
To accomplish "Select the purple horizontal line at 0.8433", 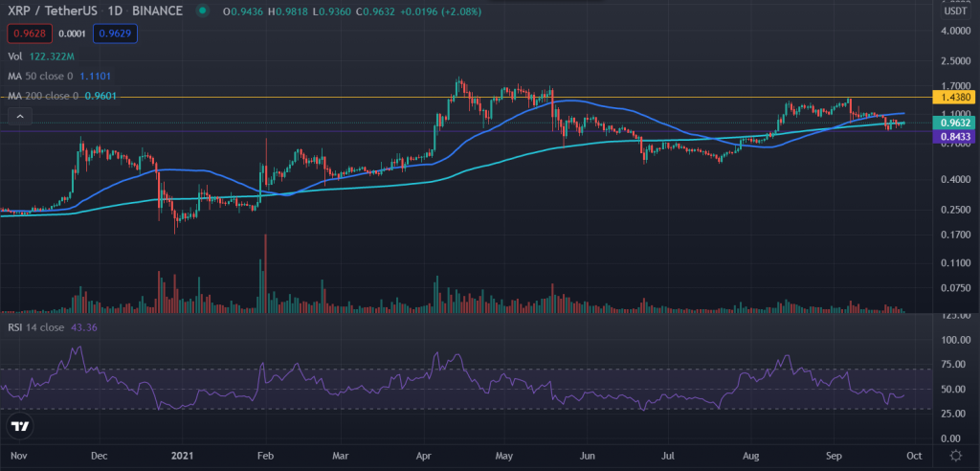I will tap(466, 131).
